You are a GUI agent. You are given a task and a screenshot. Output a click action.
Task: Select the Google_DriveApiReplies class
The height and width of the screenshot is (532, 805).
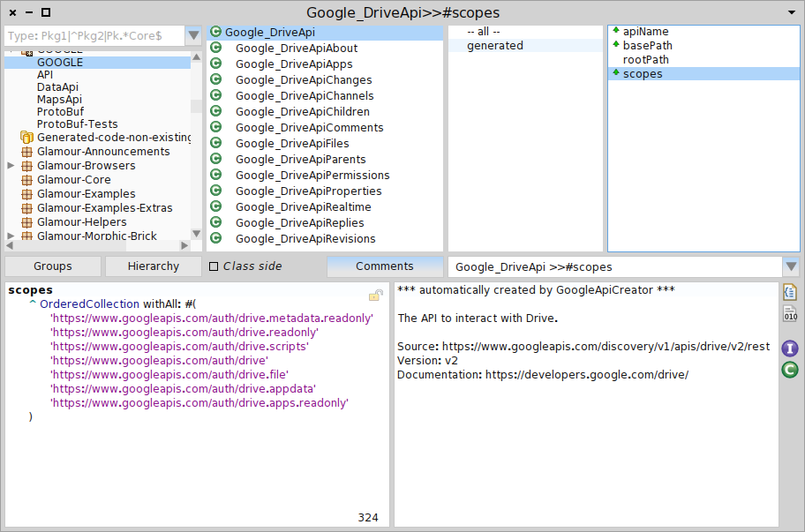pos(325,222)
